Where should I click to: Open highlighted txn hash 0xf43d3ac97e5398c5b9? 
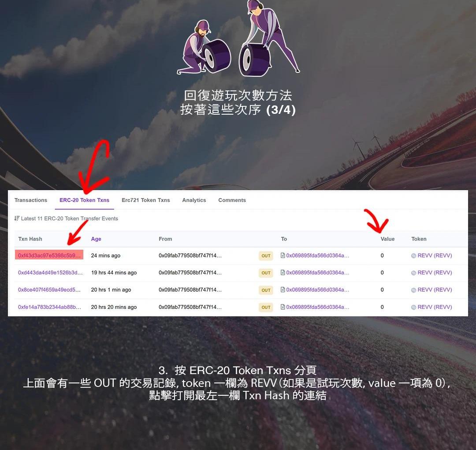pos(49,255)
